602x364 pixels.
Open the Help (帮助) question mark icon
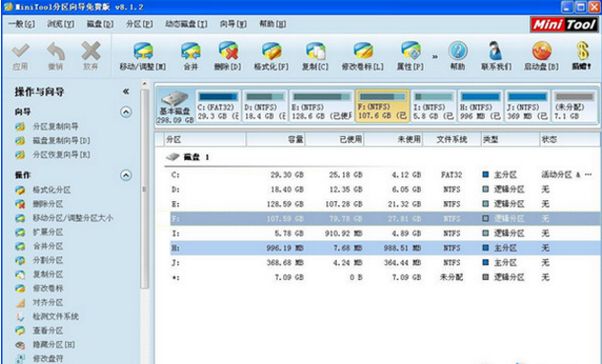[x=458, y=51]
